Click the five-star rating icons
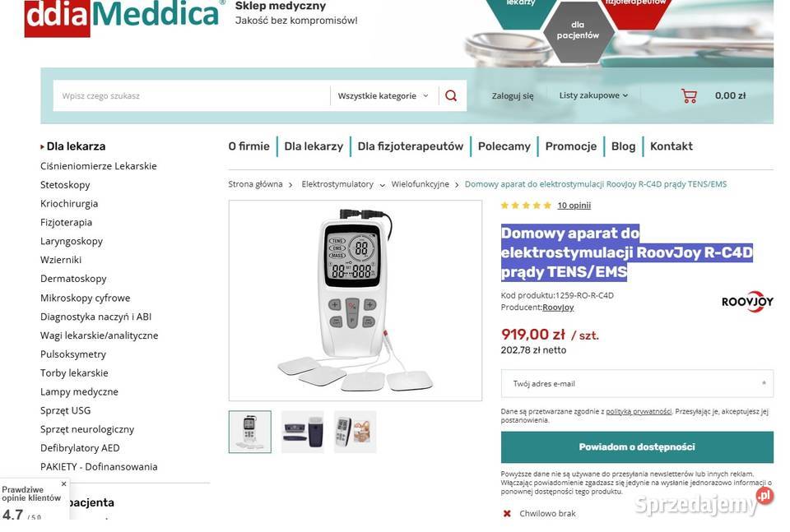This screenshot has width=790, height=532. [x=526, y=206]
